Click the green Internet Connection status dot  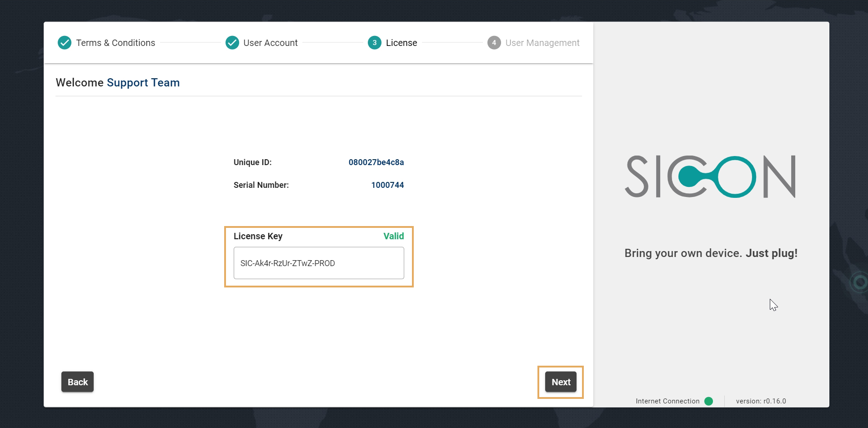(x=708, y=401)
